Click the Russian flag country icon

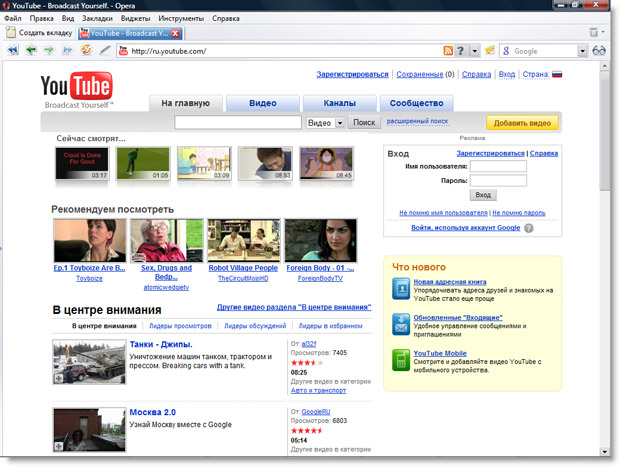pos(557,74)
